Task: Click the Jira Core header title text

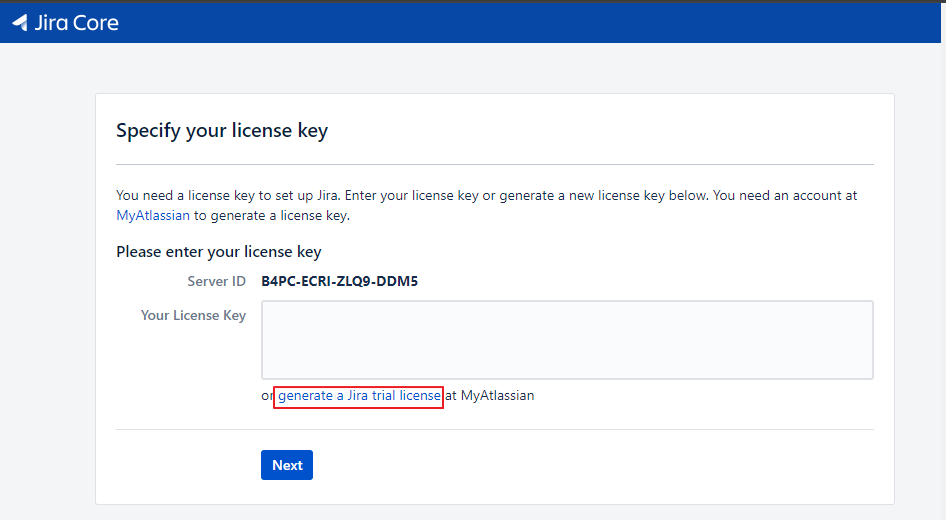Action: (76, 23)
